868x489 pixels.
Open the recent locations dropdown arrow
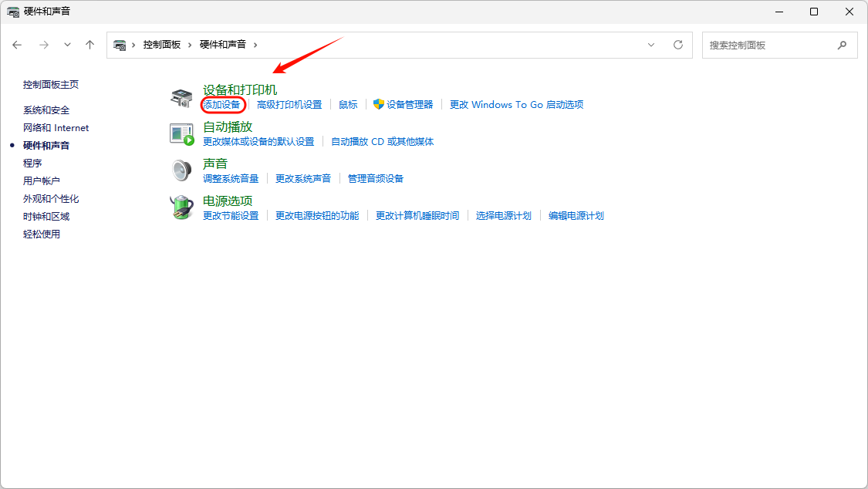(x=67, y=45)
